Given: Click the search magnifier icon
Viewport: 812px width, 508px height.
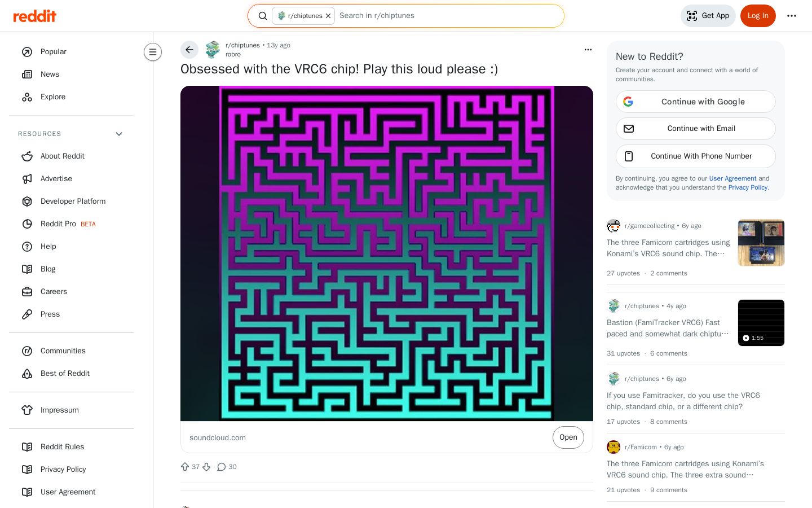Looking at the screenshot, I should pos(263,16).
